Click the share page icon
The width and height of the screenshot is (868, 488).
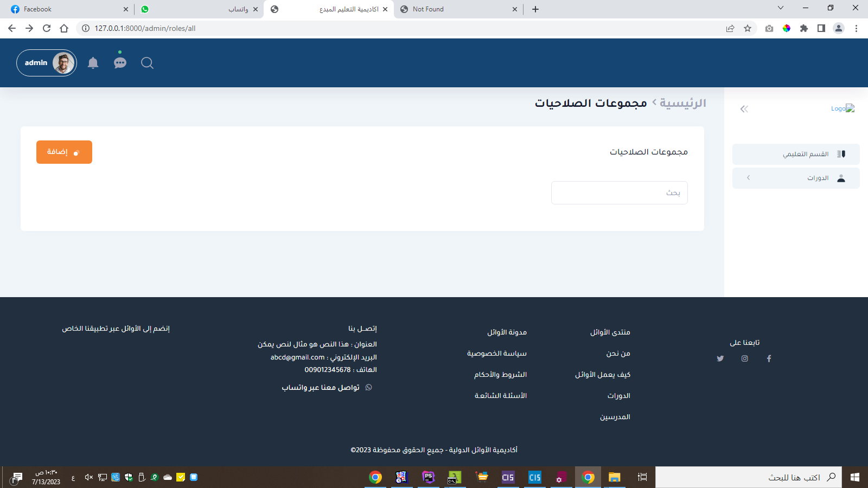tap(730, 28)
